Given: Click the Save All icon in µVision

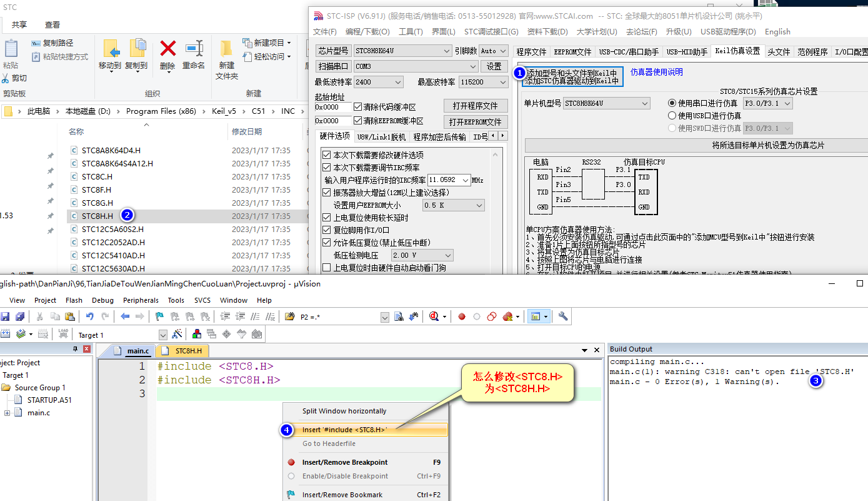Looking at the screenshot, I should [x=20, y=316].
